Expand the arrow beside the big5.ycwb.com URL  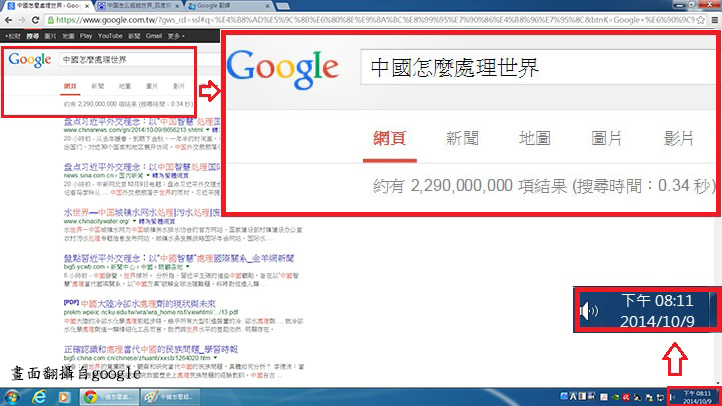[x=187, y=267]
